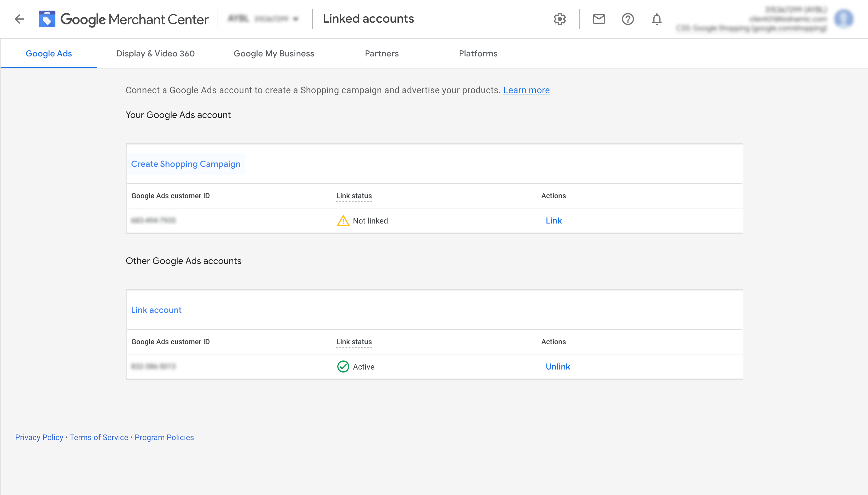This screenshot has height=495, width=868.
Task: Open the Learn more link
Action: pos(526,90)
